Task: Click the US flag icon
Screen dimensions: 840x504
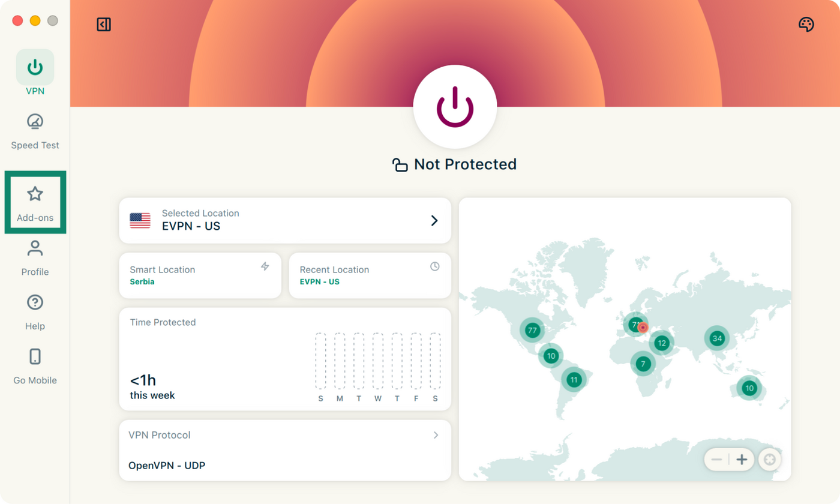Action: pos(140,221)
